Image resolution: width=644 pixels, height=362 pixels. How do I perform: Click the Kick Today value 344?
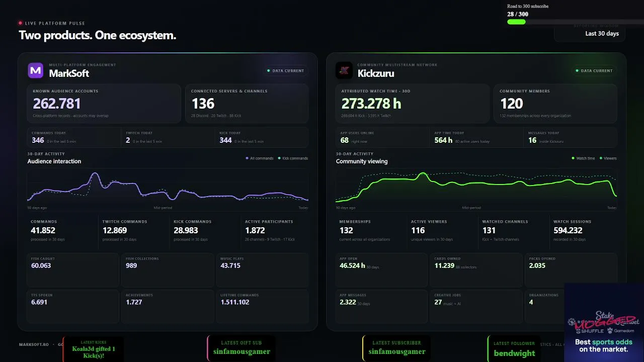226,140
